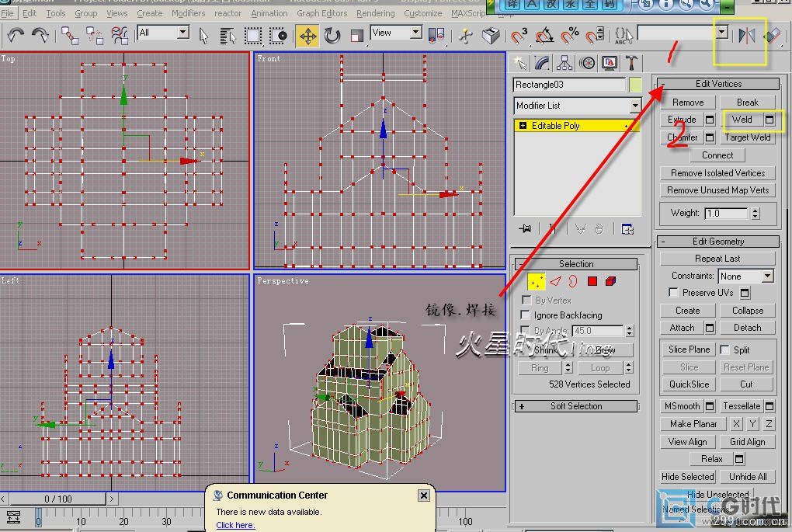
Task: Enable the Ignore Backfacing checkbox
Action: click(526, 315)
